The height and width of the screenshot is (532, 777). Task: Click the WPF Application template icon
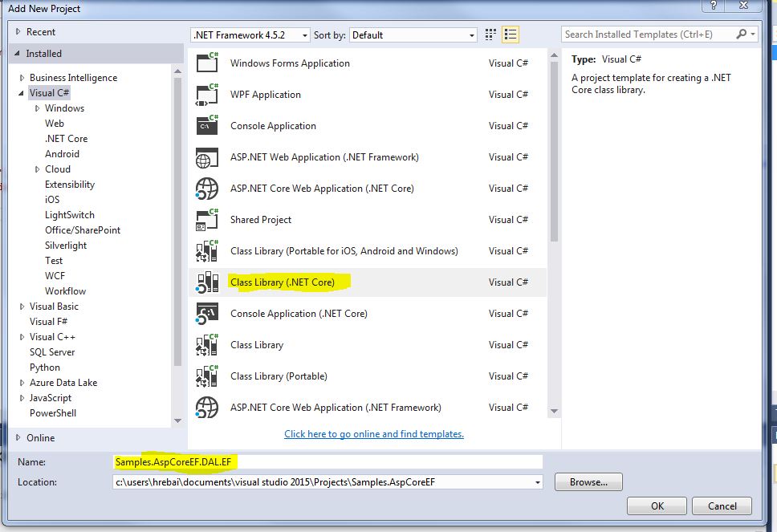207,95
